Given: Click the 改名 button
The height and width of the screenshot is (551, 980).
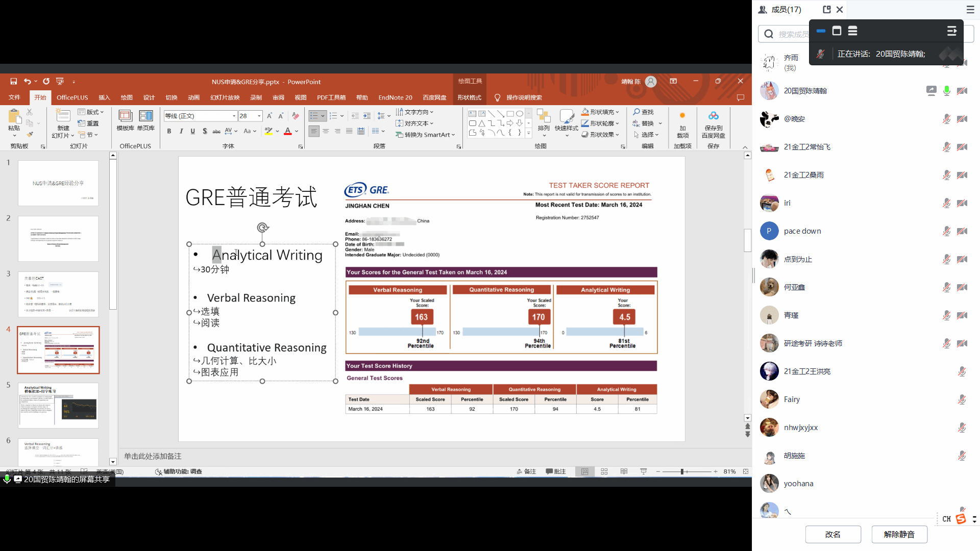Looking at the screenshot, I should 832,534.
